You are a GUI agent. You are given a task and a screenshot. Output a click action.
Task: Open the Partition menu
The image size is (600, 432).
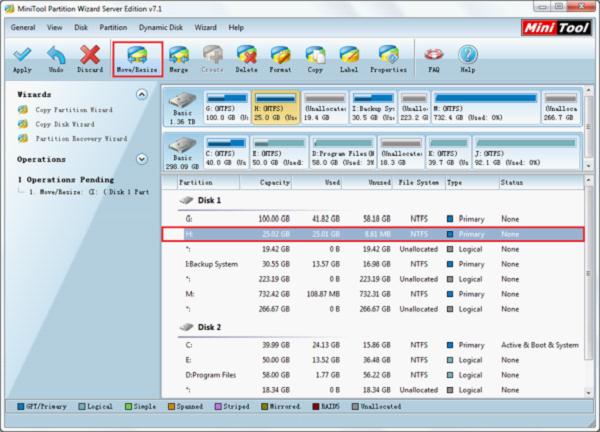113,28
